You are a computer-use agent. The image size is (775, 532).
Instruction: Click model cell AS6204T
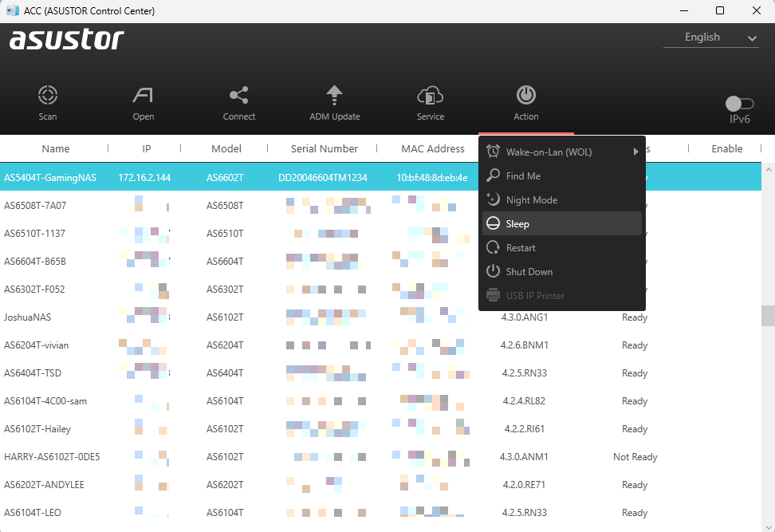click(225, 345)
